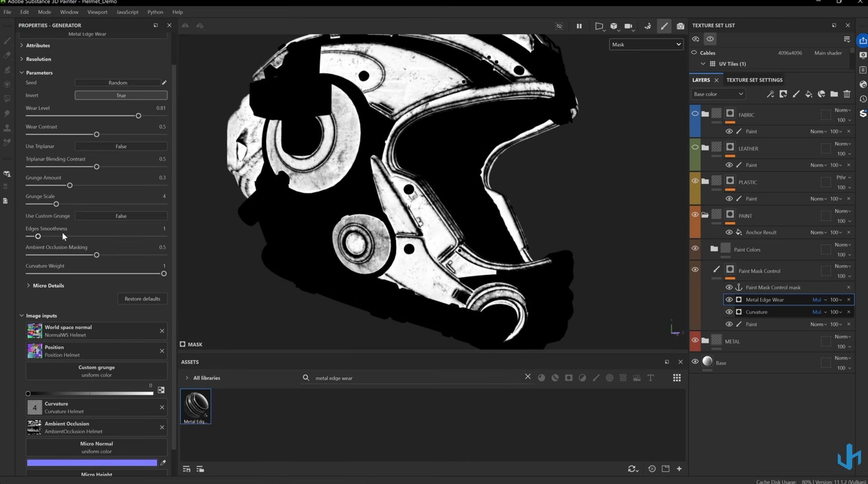Open the Mask display mode dropdown
Viewport: 868px width, 484px height.
646,44
